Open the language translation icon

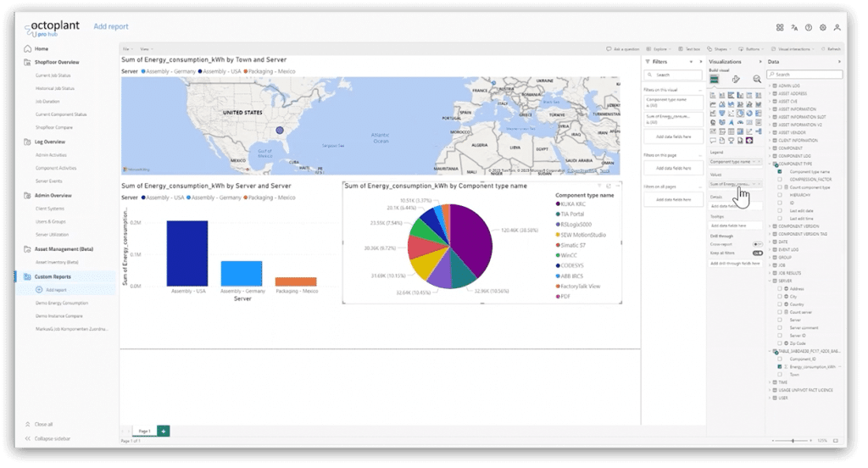pos(793,27)
